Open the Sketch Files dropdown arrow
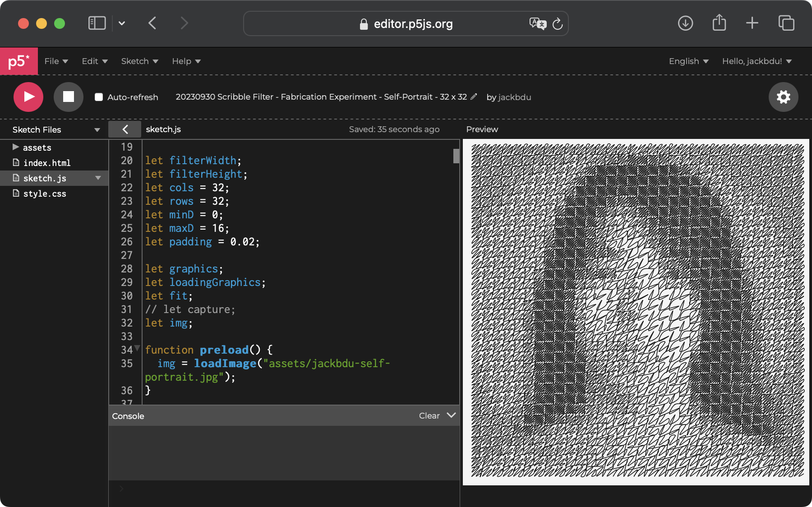The image size is (812, 507). (97, 130)
